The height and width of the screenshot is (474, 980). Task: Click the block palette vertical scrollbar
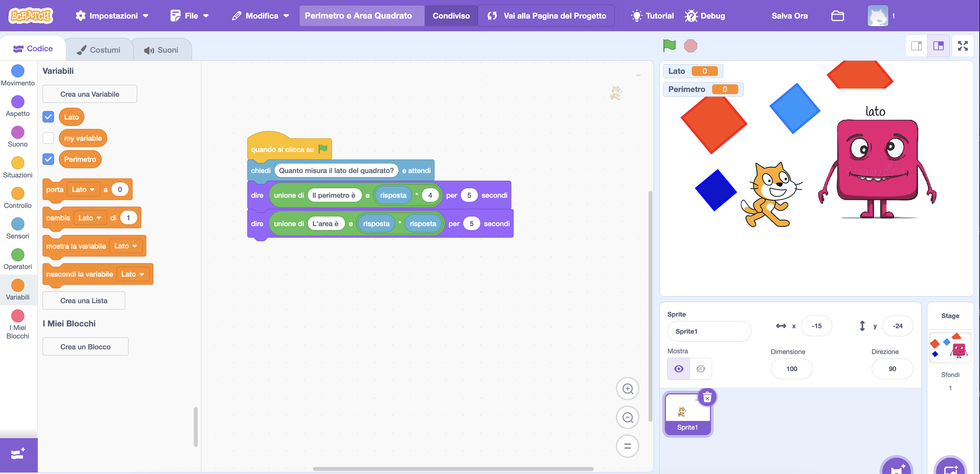pos(196,426)
